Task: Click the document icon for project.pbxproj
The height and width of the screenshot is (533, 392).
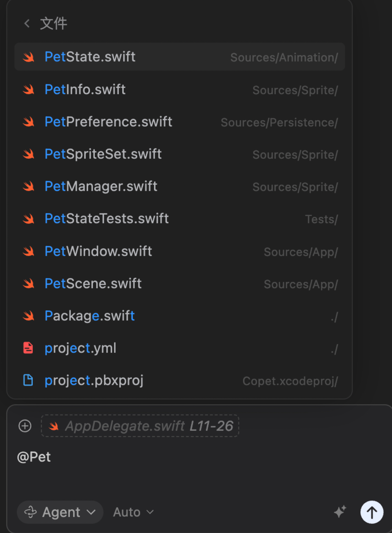Action: tap(28, 380)
